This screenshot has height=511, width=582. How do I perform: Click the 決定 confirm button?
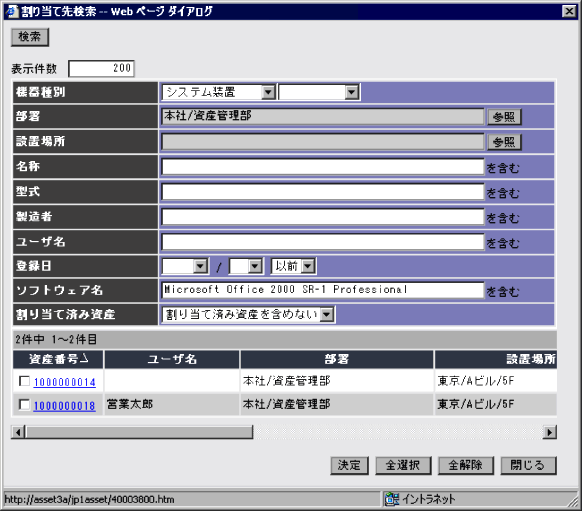point(349,466)
